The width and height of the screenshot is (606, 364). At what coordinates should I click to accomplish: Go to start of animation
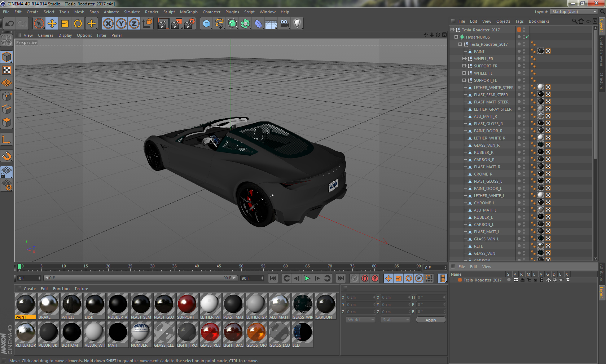point(273,278)
